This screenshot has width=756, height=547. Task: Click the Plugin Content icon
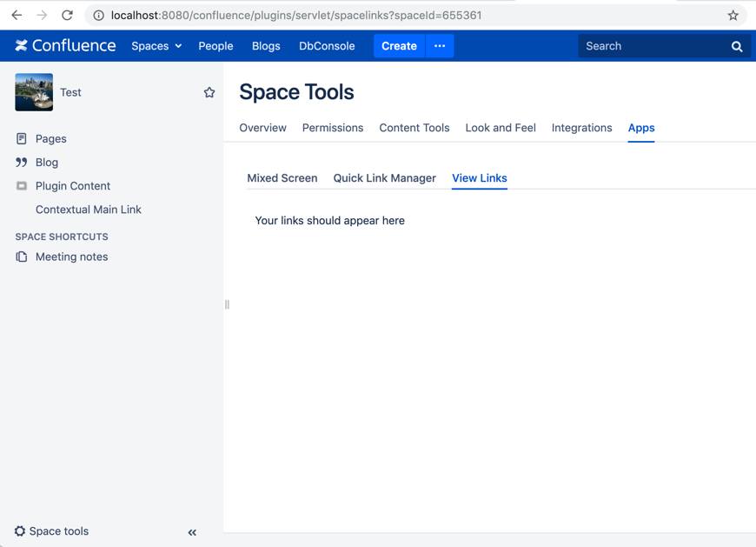tap(22, 186)
